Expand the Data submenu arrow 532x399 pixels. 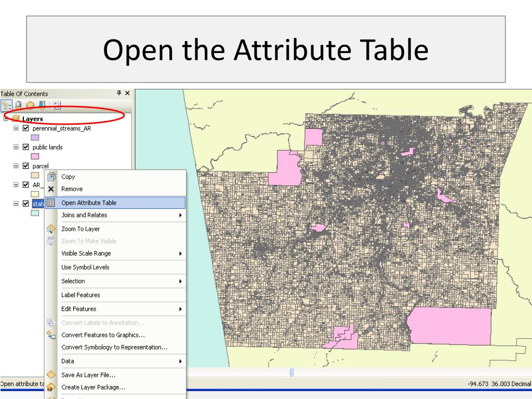pyautogui.click(x=180, y=362)
